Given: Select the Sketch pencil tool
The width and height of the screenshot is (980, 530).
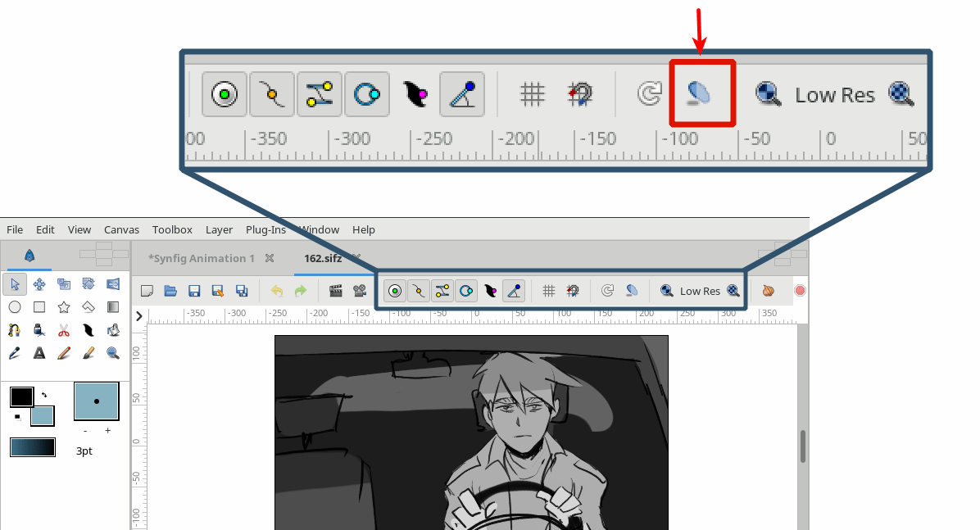Looking at the screenshot, I should pos(64,353).
